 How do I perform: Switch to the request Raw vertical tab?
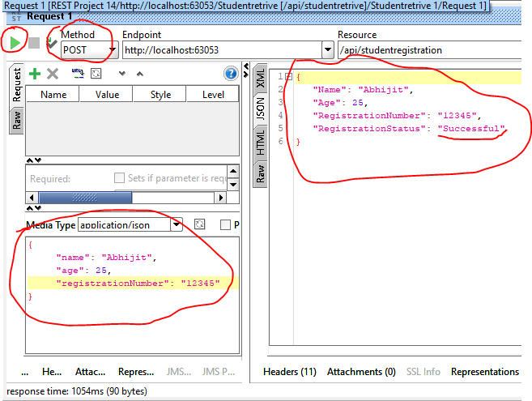coord(17,121)
